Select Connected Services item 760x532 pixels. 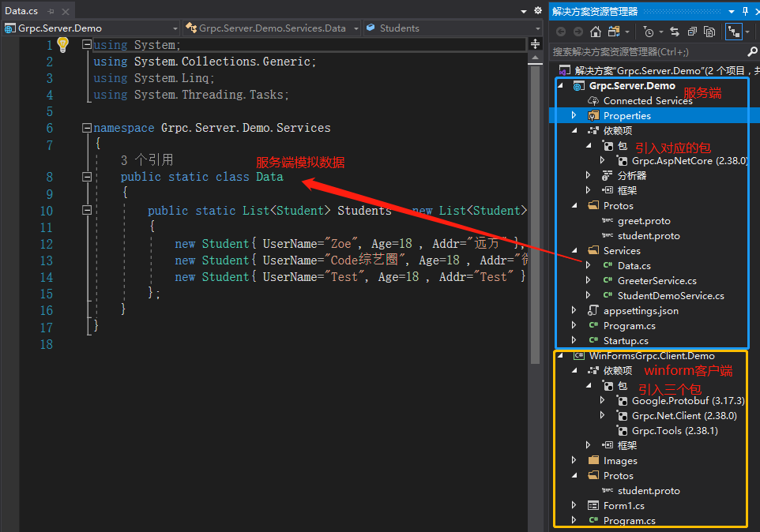point(648,101)
